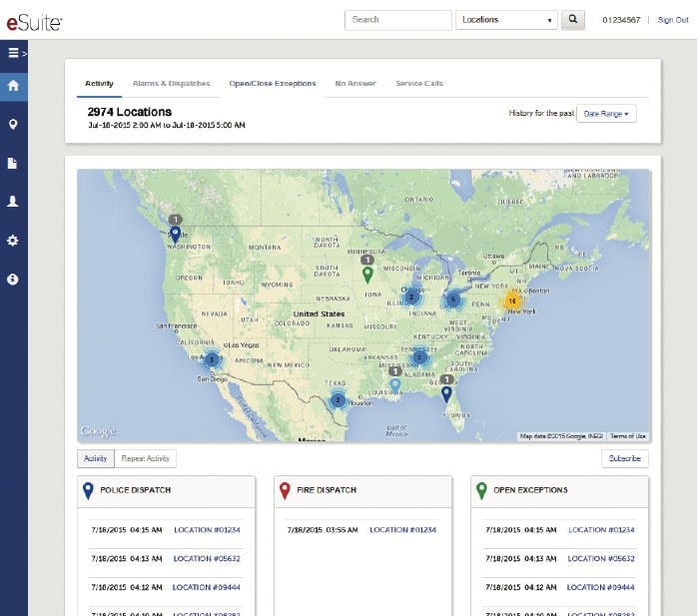
Task: Focus the Search input field
Action: coord(397,20)
